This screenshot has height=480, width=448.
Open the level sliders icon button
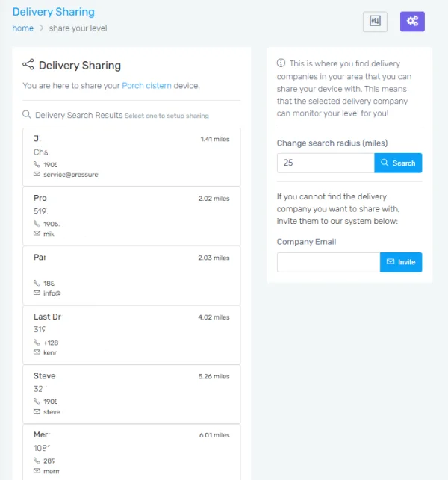click(375, 22)
